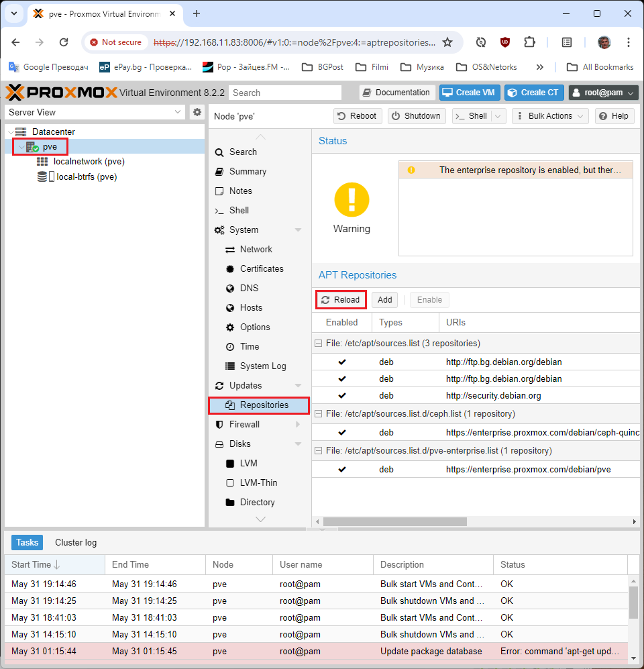The height and width of the screenshot is (669, 644).
Task: Open the Server View settings gear
Action: tap(197, 112)
